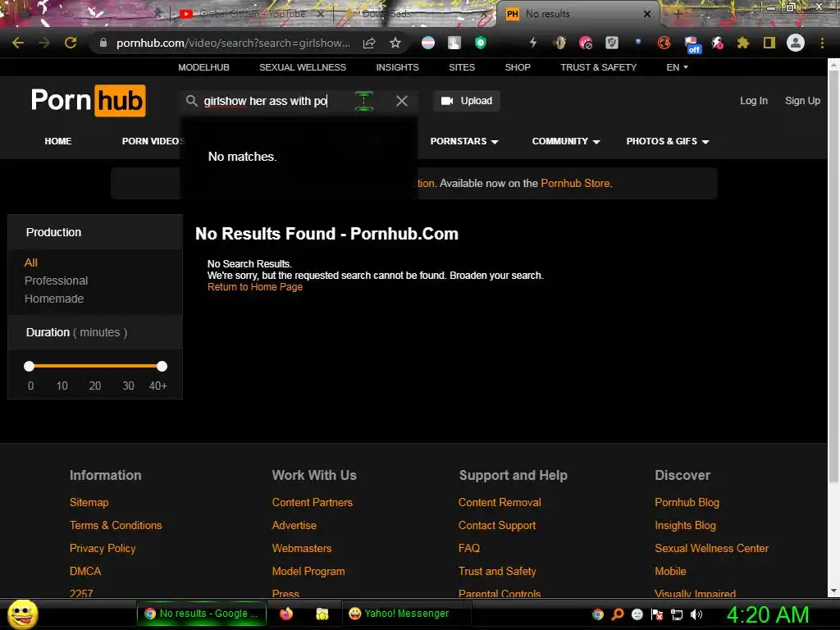Click the orange magnifier tray icon

click(x=618, y=614)
